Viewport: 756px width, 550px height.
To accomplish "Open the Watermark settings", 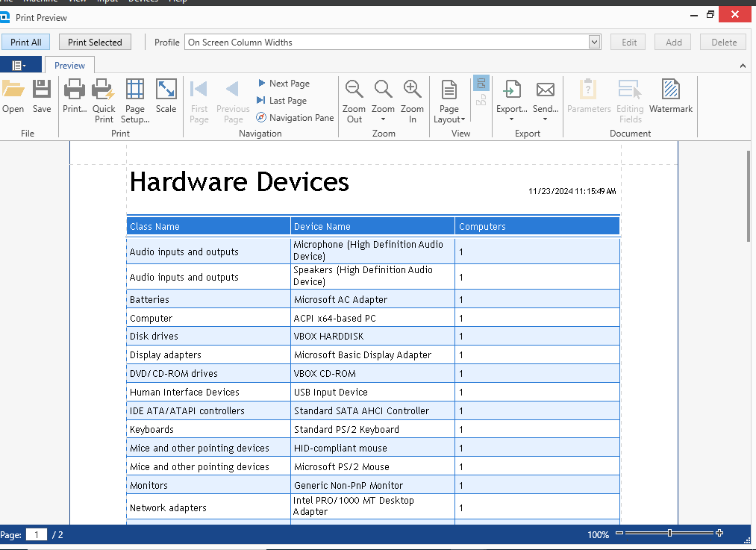I will click(x=671, y=96).
